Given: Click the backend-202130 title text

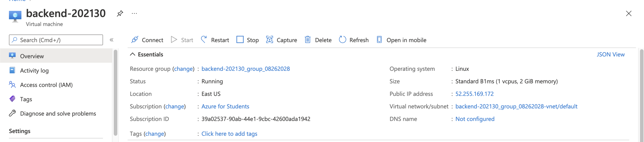Looking at the screenshot, I should [x=66, y=13].
